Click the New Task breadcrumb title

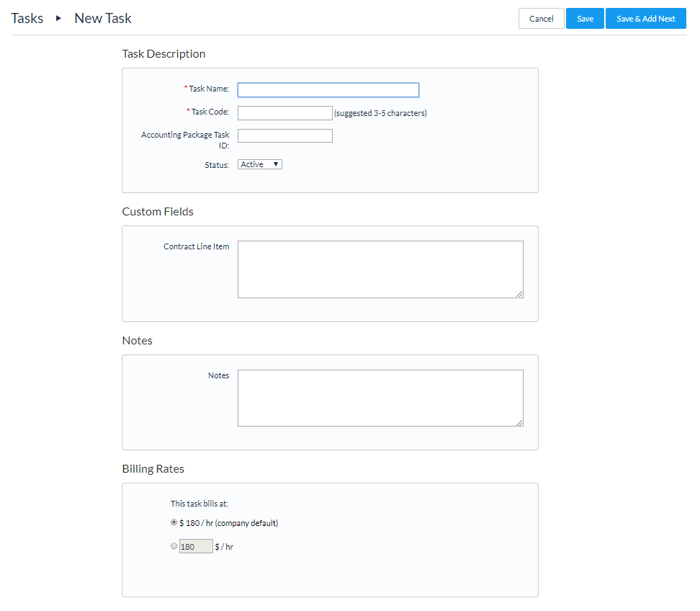pyautogui.click(x=103, y=18)
